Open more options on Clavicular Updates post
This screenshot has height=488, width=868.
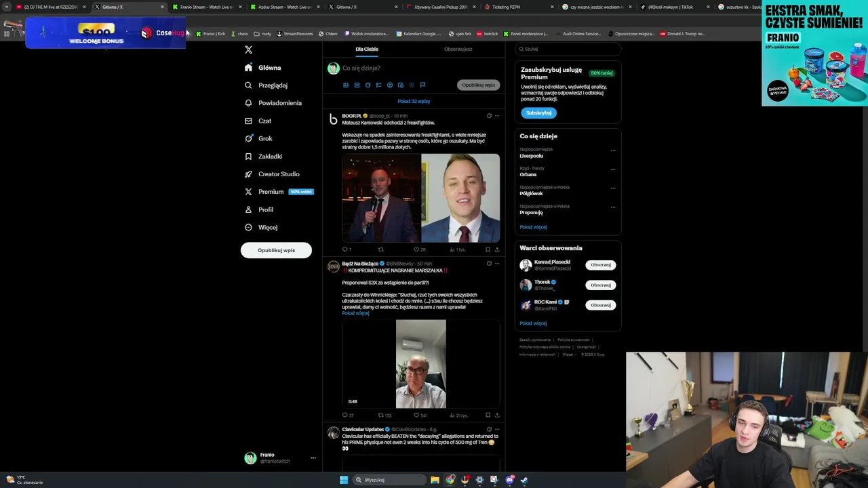click(497, 429)
